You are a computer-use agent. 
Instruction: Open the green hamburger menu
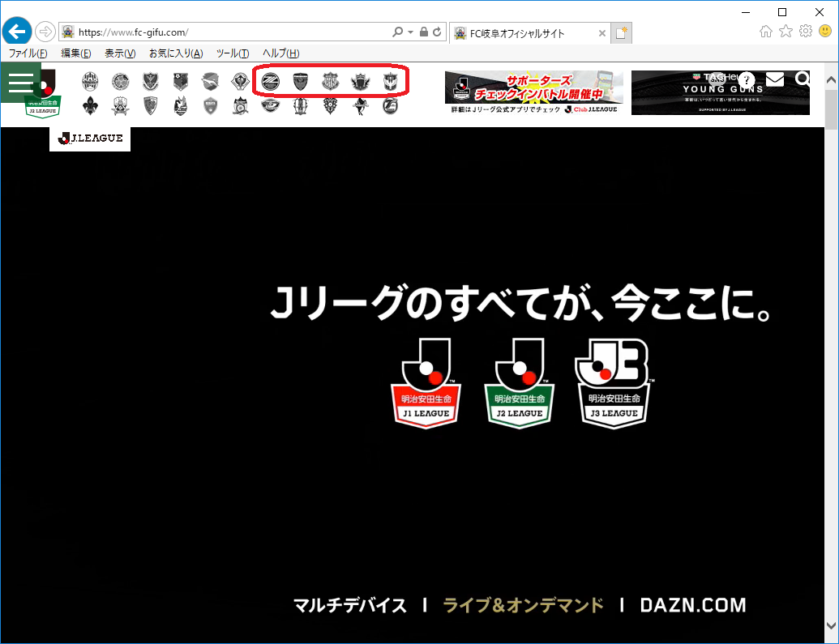[x=20, y=82]
